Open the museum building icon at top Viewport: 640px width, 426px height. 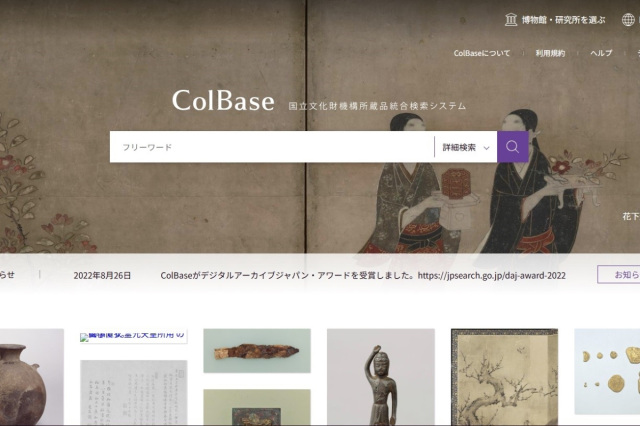coord(511,20)
